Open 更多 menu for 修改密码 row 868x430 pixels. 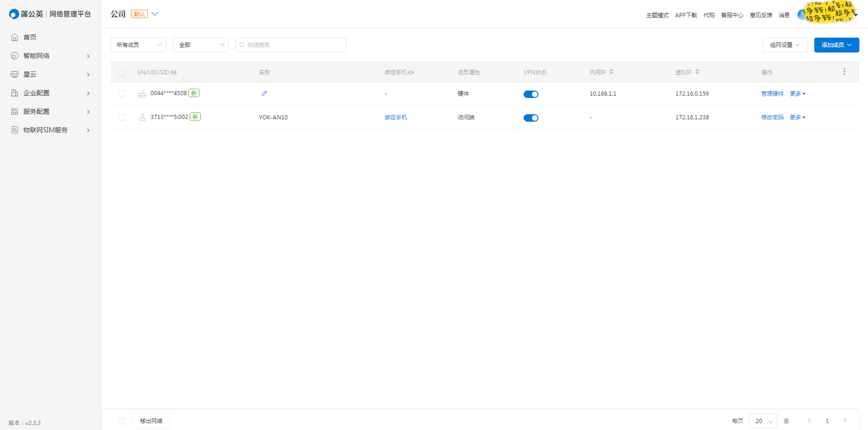[797, 117]
